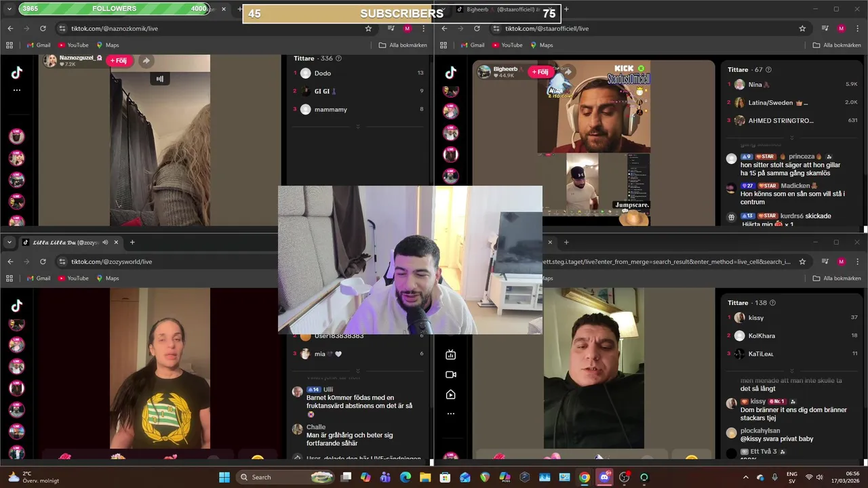The height and width of the screenshot is (488, 868).
Task: Open new tab in staarofficiell window
Action: point(566,9)
